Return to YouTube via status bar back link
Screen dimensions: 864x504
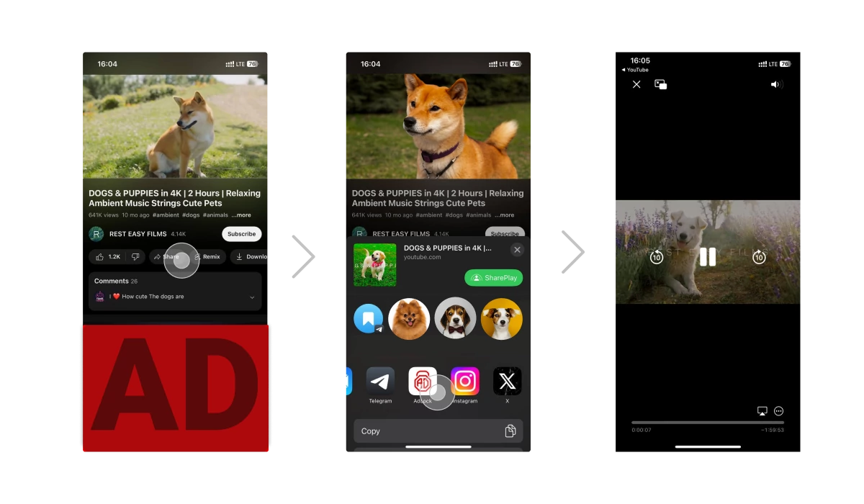pyautogui.click(x=635, y=70)
